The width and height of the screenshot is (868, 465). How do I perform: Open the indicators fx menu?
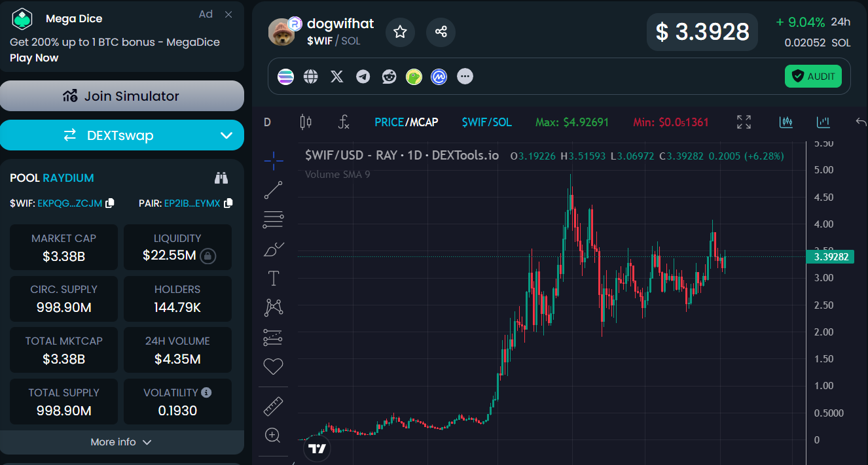point(344,122)
